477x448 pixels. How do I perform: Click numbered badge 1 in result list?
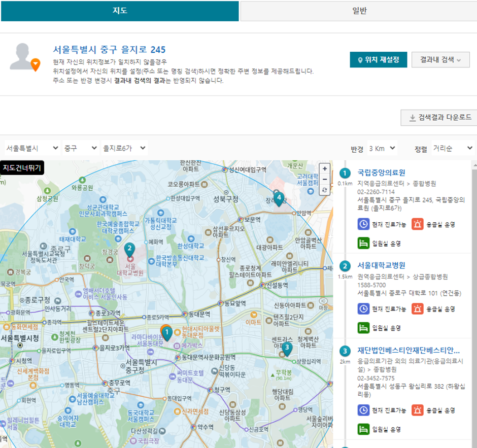[345, 174]
